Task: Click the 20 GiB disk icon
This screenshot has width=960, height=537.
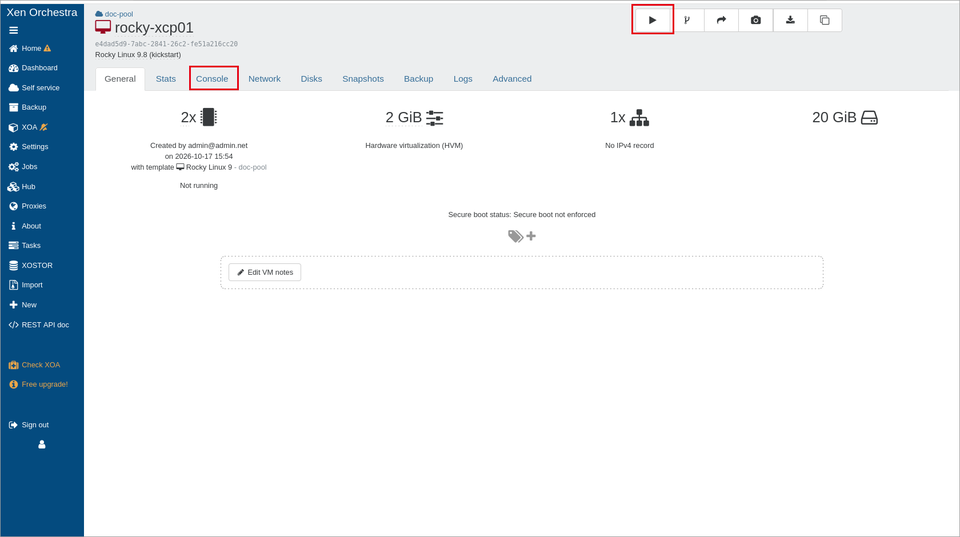Action: [x=869, y=118]
